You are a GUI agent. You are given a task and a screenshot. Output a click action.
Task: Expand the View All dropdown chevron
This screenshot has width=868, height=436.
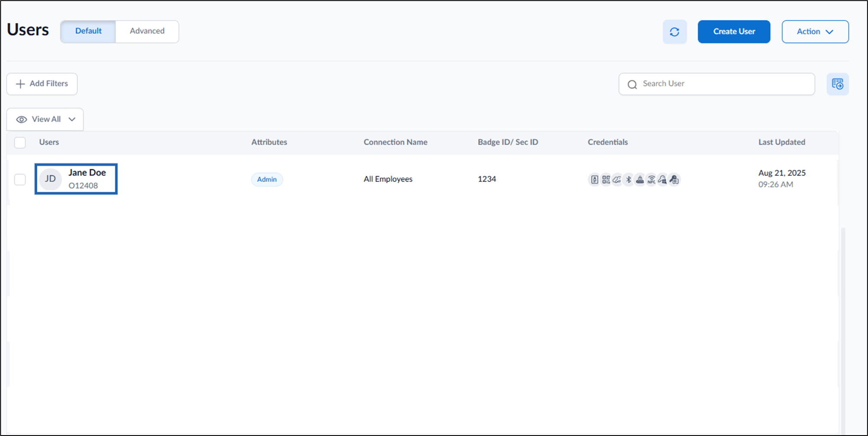tap(72, 119)
